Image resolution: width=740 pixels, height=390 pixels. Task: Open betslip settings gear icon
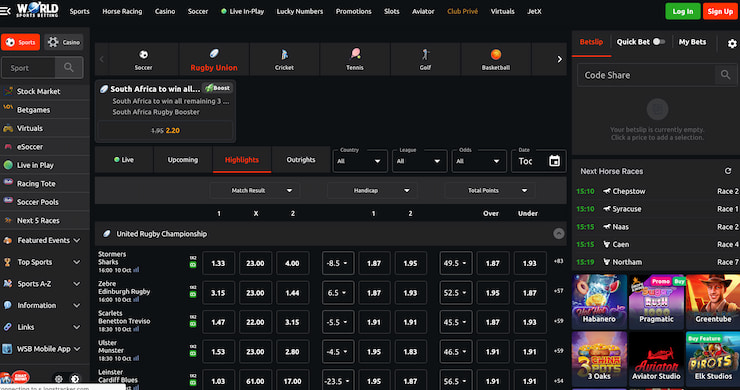732,43
